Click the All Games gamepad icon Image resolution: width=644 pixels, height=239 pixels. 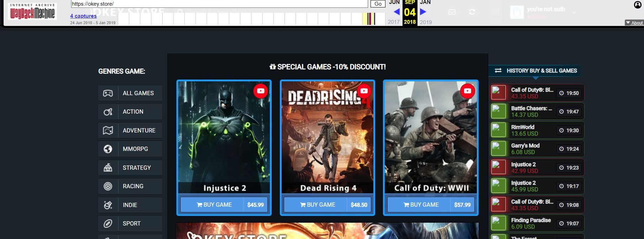coord(108,93)
